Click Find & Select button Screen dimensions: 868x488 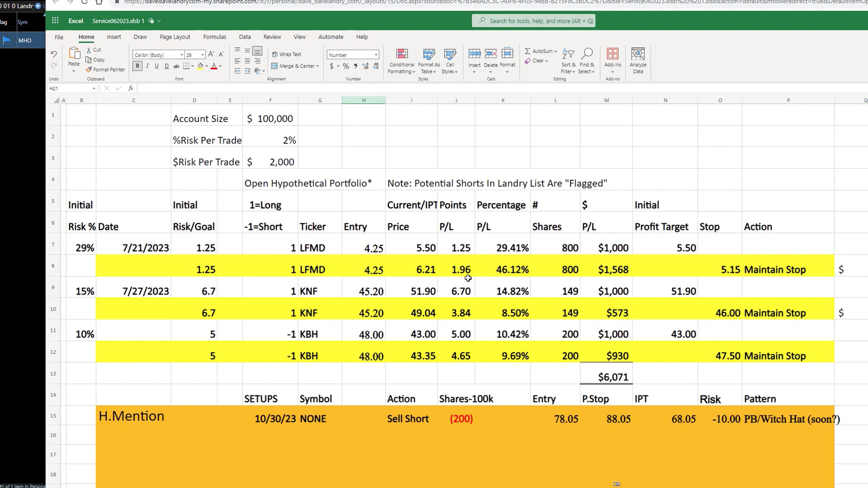pyautogui.click(x=587, y=61)
